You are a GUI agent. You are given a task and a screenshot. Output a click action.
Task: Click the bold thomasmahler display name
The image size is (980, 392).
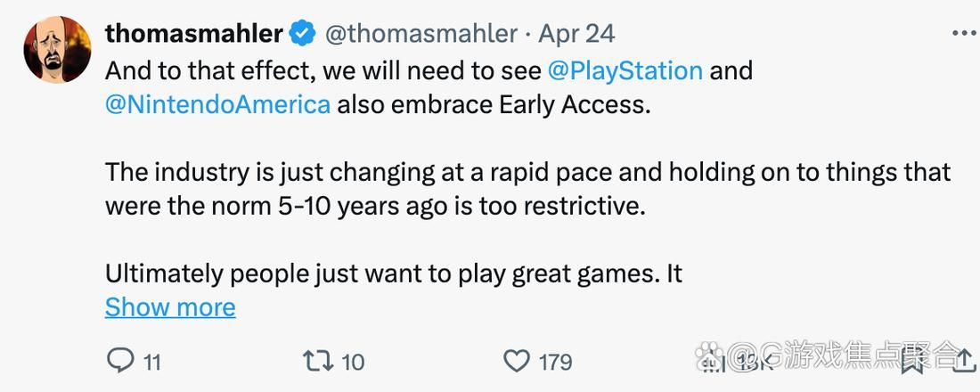193,34
